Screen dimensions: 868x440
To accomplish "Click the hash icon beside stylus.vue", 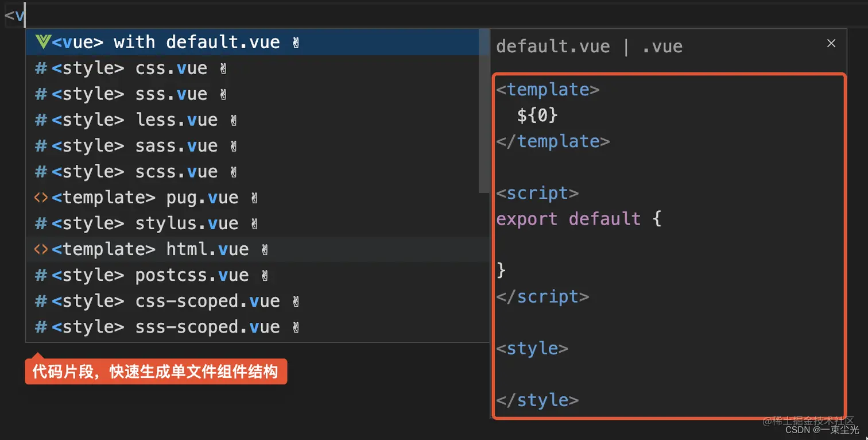I will pyautogui.click(x=41, y=223).
